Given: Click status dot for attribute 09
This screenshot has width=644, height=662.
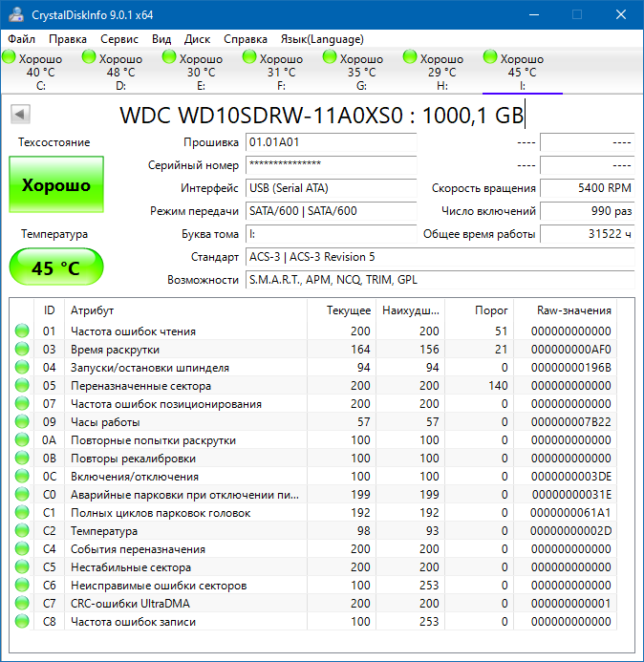Looking at the screenshot, I should coord(22,422).
